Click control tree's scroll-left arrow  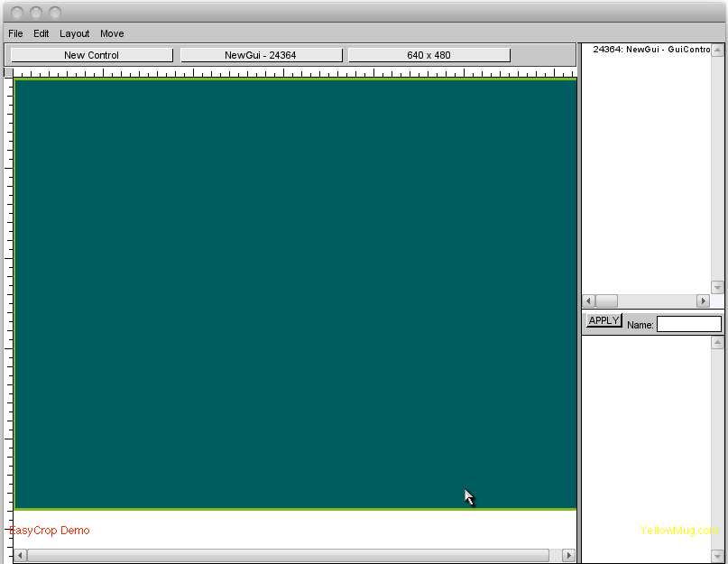[588, 300]
